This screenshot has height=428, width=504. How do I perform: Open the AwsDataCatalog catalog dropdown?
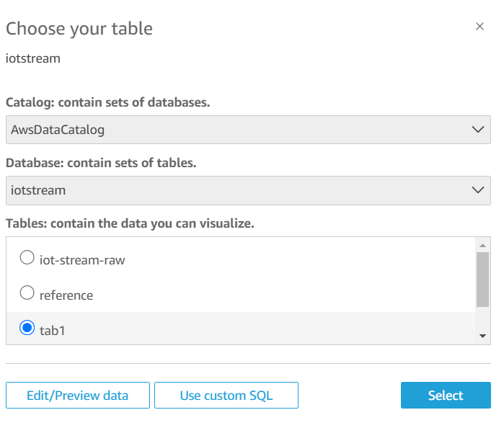pos(248,130)
